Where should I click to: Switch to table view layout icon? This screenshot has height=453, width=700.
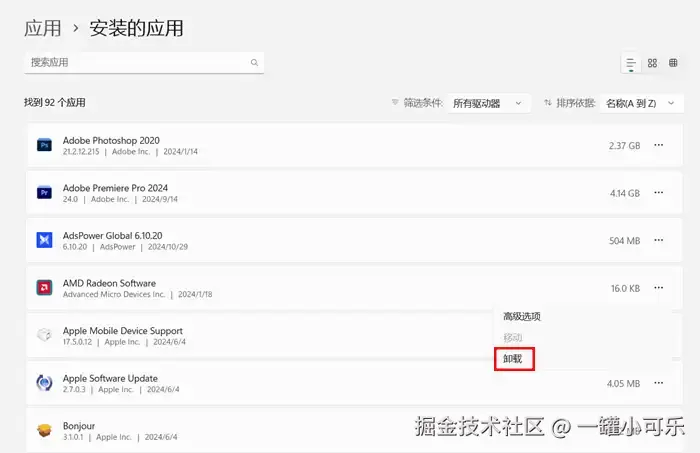(x=673, y=62)
